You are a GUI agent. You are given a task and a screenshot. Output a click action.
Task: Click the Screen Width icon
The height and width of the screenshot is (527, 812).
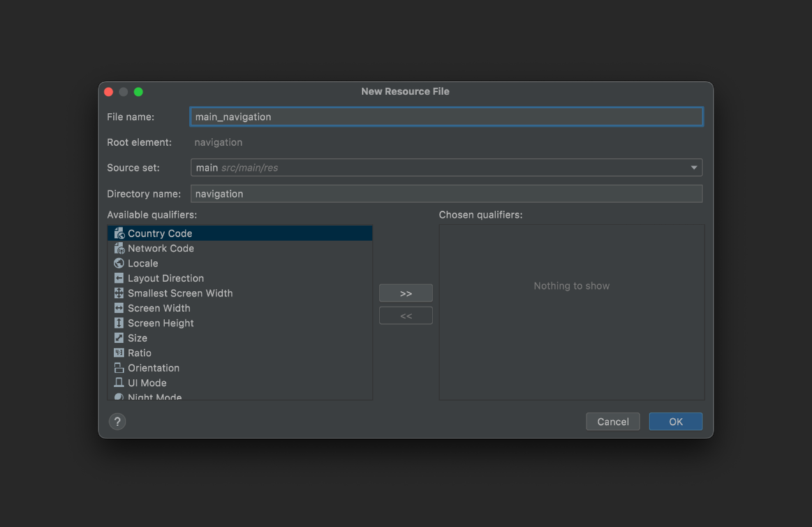pos(119,308)
